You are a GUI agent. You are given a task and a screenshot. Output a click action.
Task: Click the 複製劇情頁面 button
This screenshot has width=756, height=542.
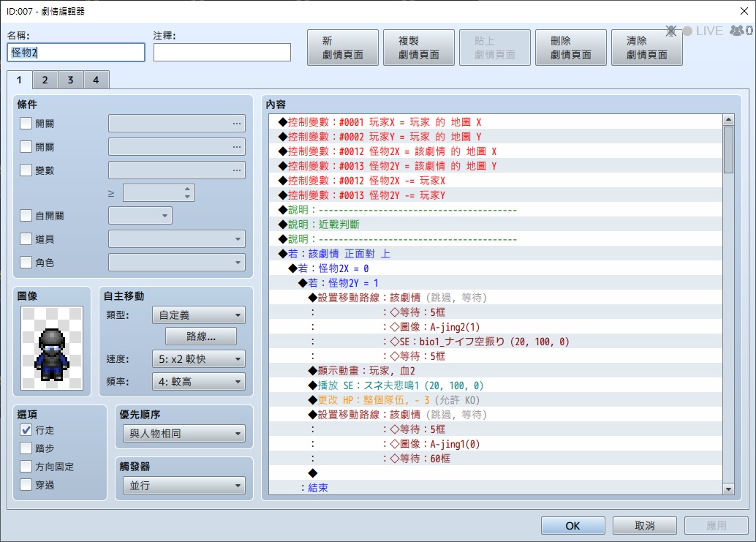pos(419,48)
